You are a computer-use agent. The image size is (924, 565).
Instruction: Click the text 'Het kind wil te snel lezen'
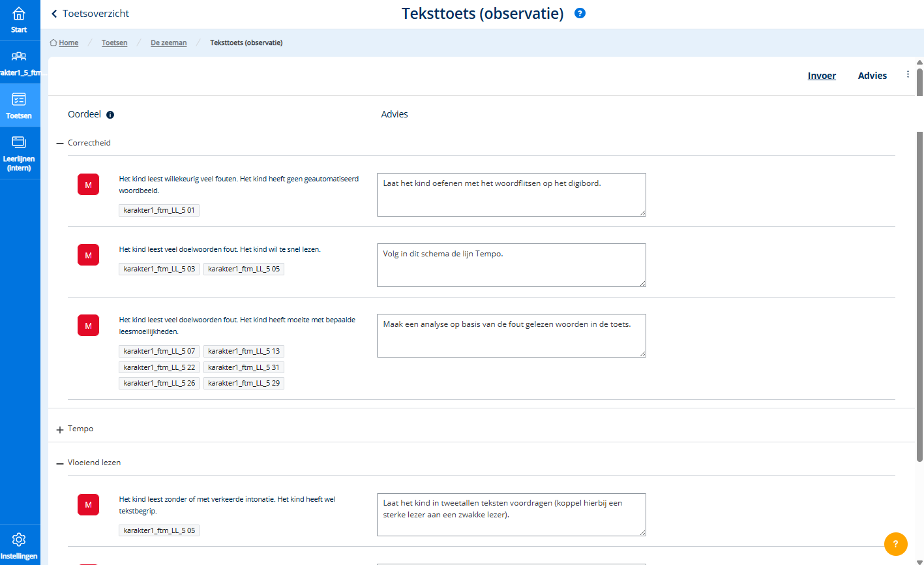pyautogui.click(x=280, y=249)
